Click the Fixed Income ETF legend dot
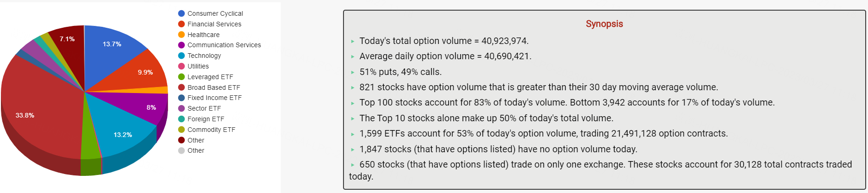The width and height of the screenshot is (868, 193). tap(181, 98)
